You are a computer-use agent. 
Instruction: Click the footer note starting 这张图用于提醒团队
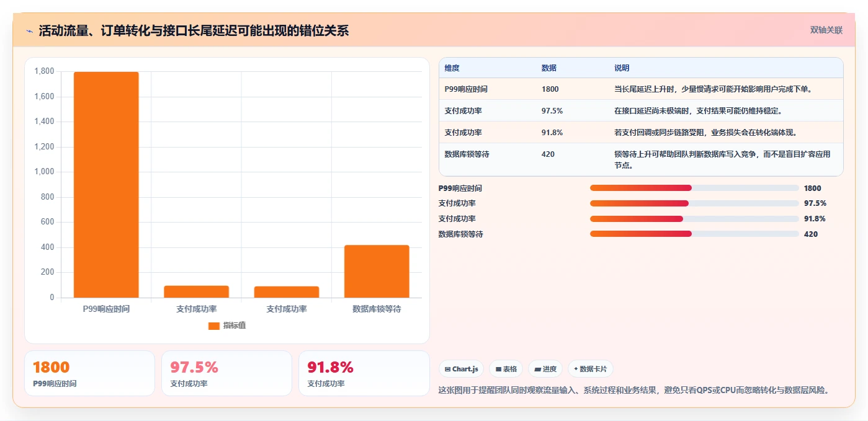(633, 390)
